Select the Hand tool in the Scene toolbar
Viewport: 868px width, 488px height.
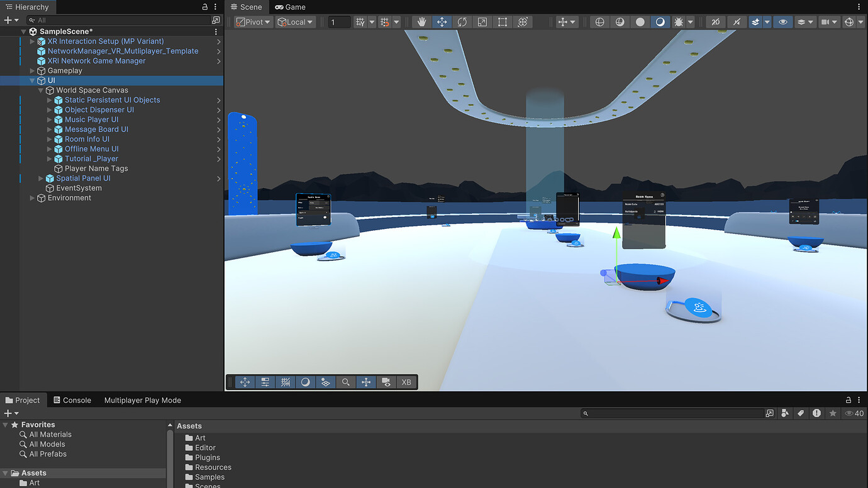[421, 21]
